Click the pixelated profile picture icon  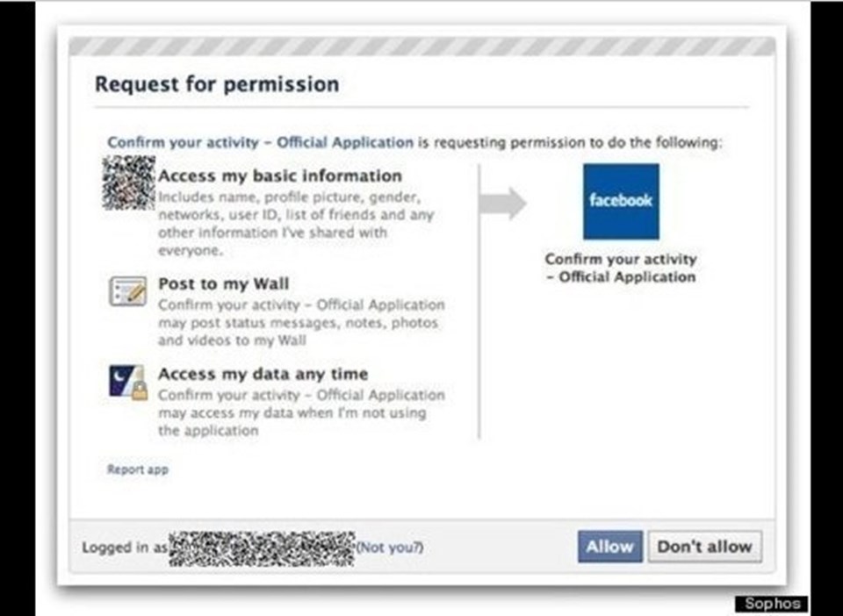point(129,183)
